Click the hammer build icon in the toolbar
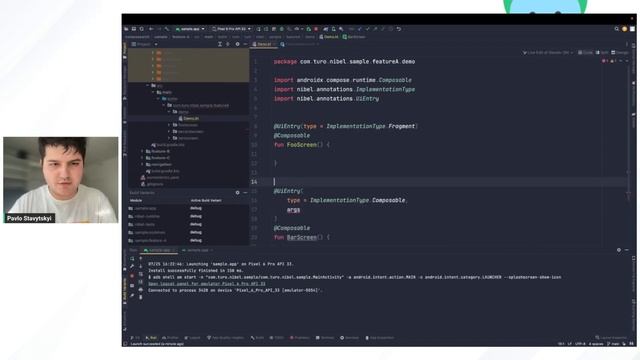 pyautogui.click(x=167, y=29)
